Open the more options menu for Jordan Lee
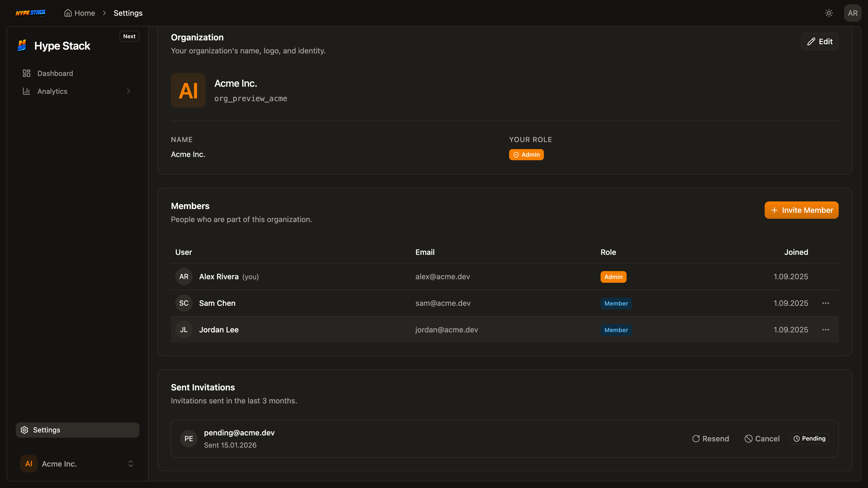Image resolution: width=868 pixels, height=488 pixels. tap(825, 330)
